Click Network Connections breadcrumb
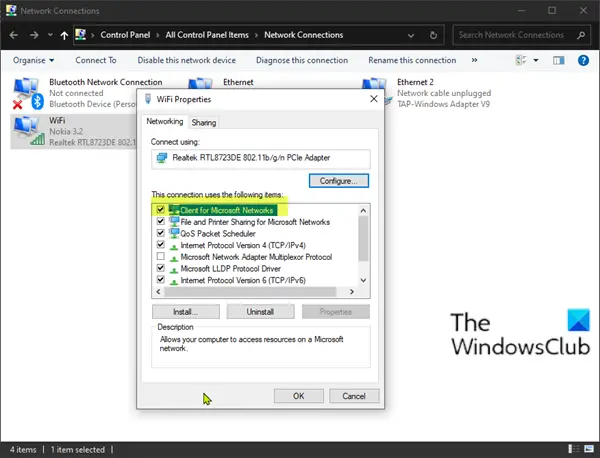This screenshot has height=458, width=600. click(x=303, y=35)
